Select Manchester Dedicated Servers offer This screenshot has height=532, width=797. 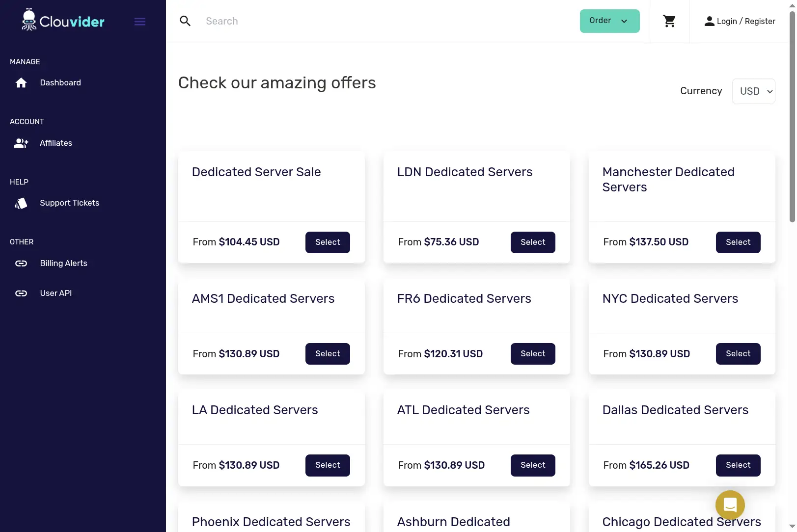[x=738, y=242]
